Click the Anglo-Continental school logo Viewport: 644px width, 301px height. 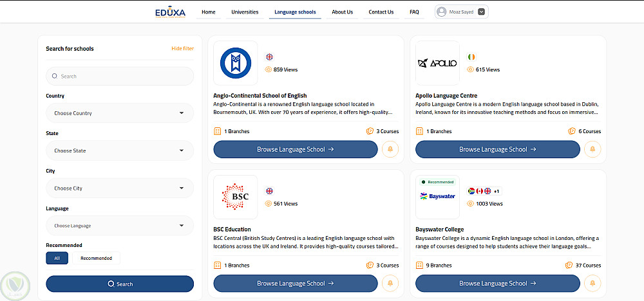click(235, 62)
